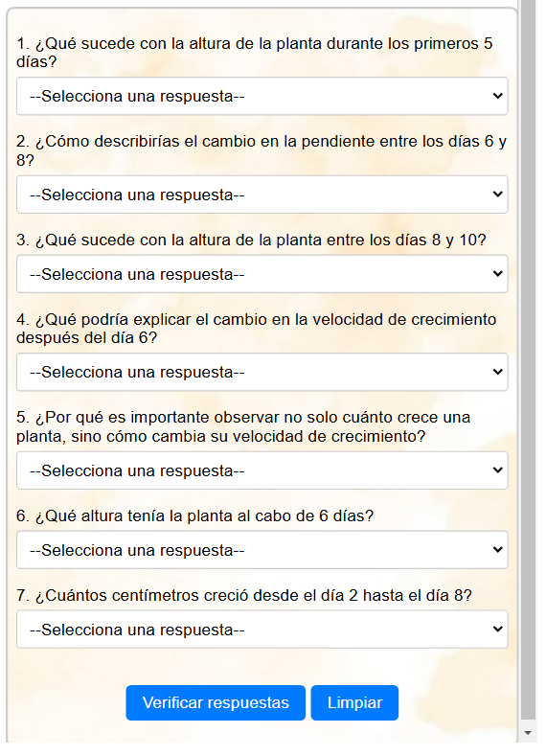Click the scrollbar down arrow
Screen dimensions: 546x756
coord(528,733)
